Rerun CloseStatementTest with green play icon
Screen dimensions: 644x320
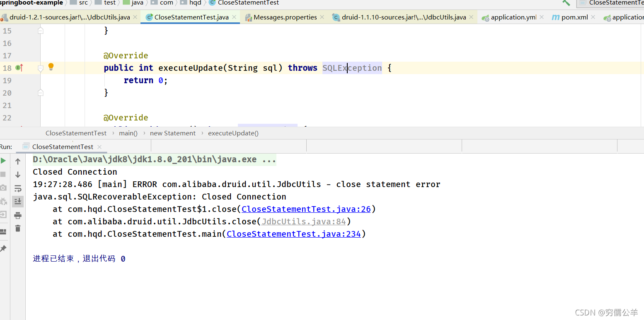point(3,161)
